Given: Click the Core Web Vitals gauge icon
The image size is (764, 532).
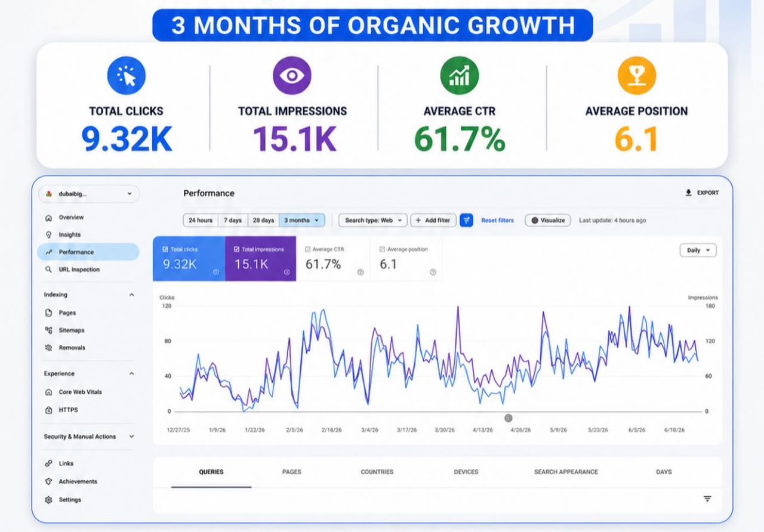Looking at the screenshot, I should [48, 392].
